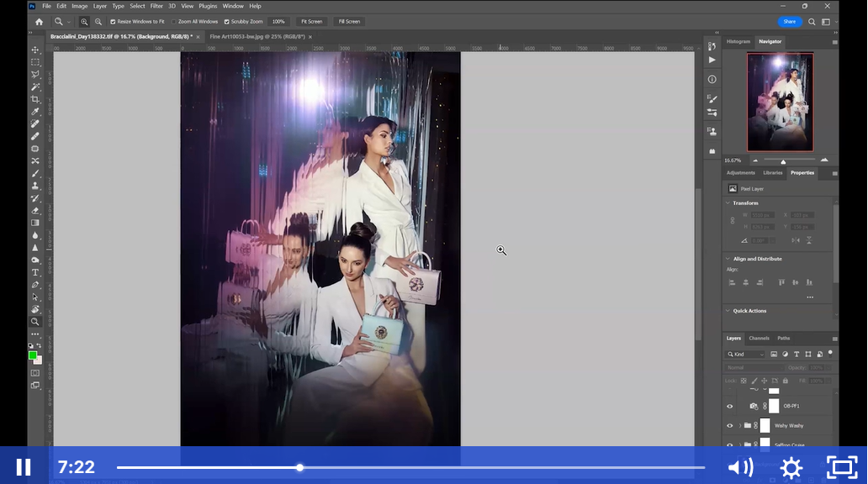868x484 pixels.
Task: Filter layers by type layers icon
Action: (797, 355)
